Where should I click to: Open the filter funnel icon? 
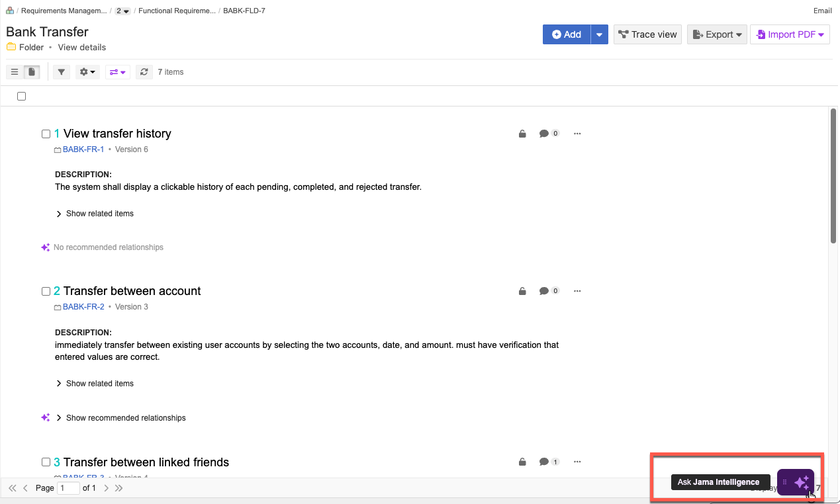62,72
